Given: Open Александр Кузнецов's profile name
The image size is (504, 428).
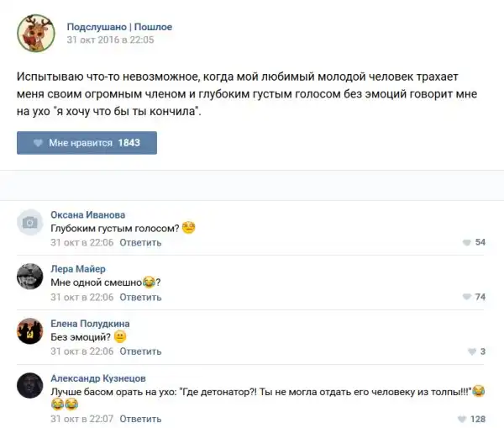Looking at the screenshot, I should click(x=98, y=378).
